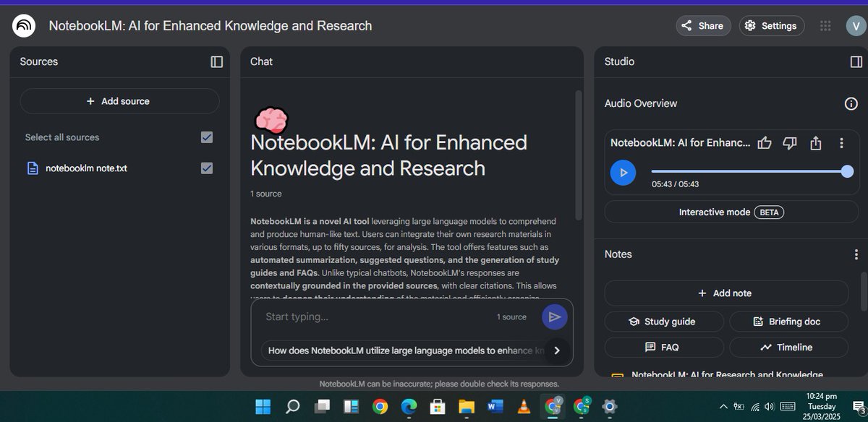Open VLC media player from taskbar
The height and width of the screenshot is (422, 868).
click(524, 407)
